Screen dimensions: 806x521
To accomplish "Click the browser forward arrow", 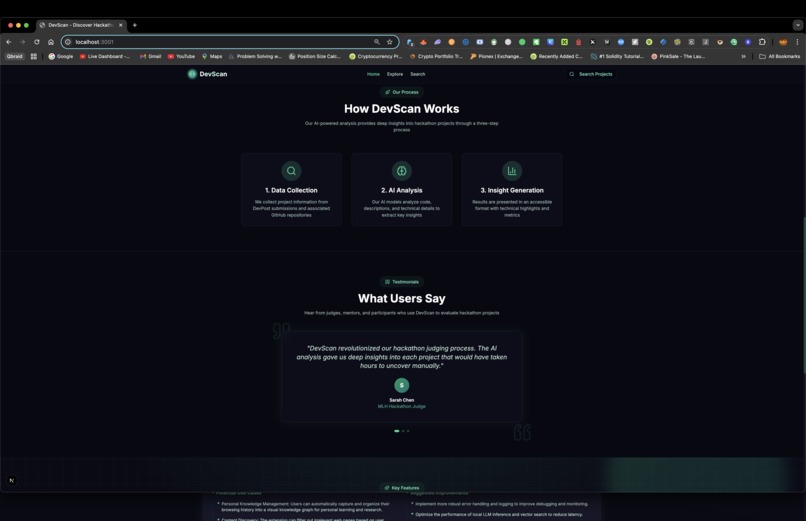I will click(x=23, y=42).
